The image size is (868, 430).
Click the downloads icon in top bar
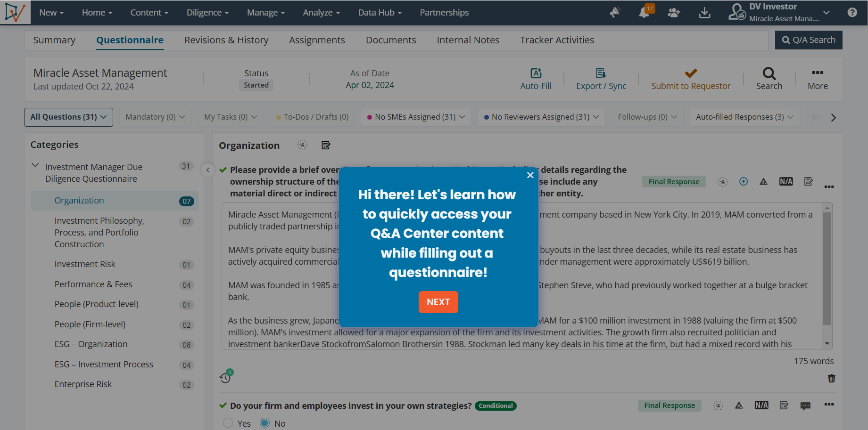704,13
